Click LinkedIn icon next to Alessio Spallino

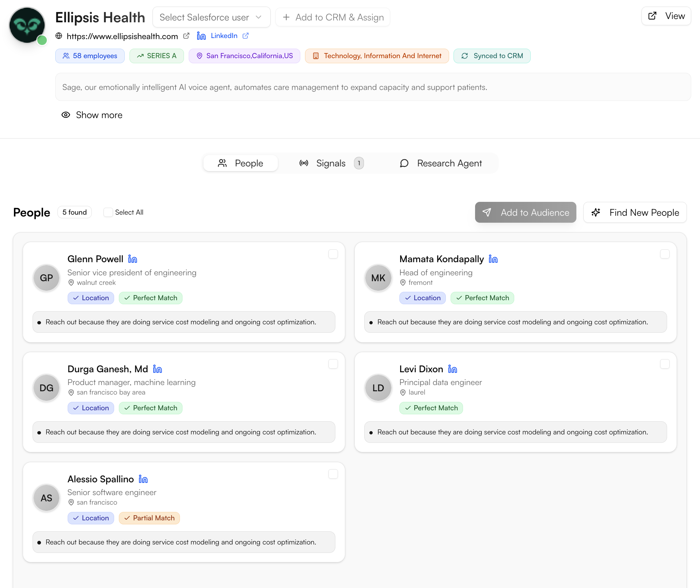(x=143, y=479)
